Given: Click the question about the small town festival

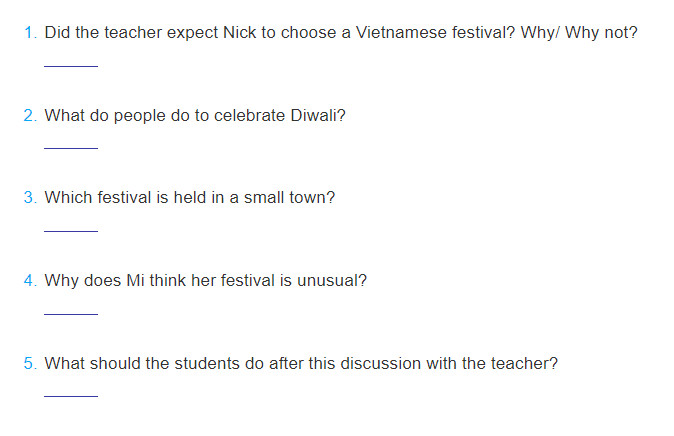Looking at the screenshot, I should (190, 198).
